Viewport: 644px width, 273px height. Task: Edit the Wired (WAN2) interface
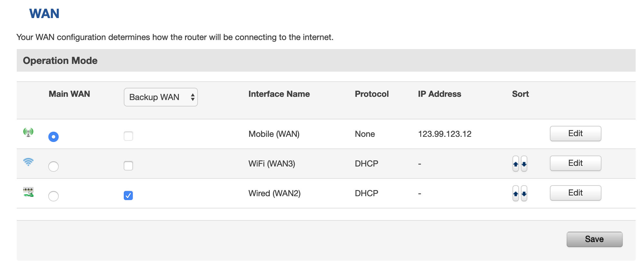point(575,193)
